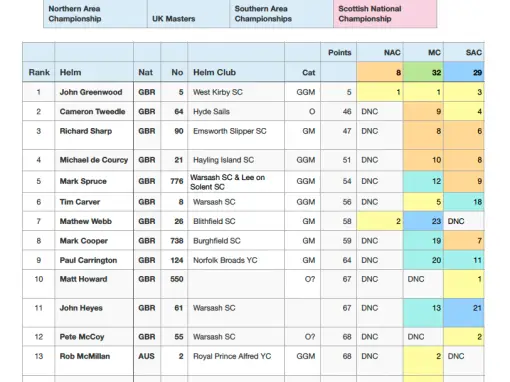Select helm name Mark Spruce

click(x=83, y=181)
